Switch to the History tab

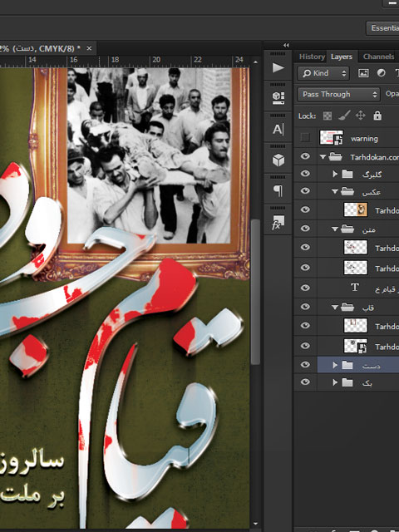(x=312, y=57)
